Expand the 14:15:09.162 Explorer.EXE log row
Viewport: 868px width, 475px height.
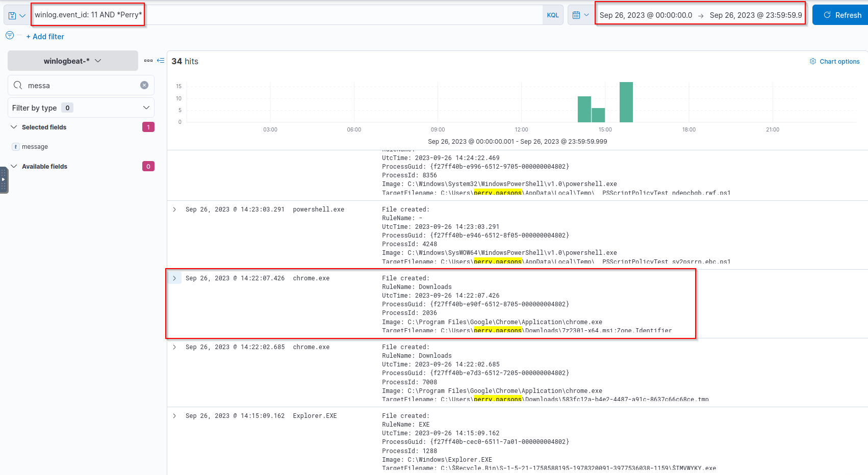point(174,416)
